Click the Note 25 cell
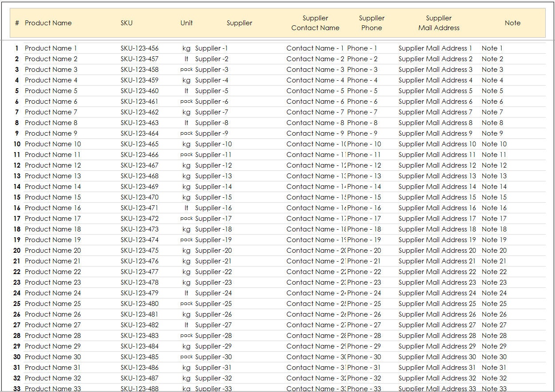The image size is (555, 392). click(494, 303)
